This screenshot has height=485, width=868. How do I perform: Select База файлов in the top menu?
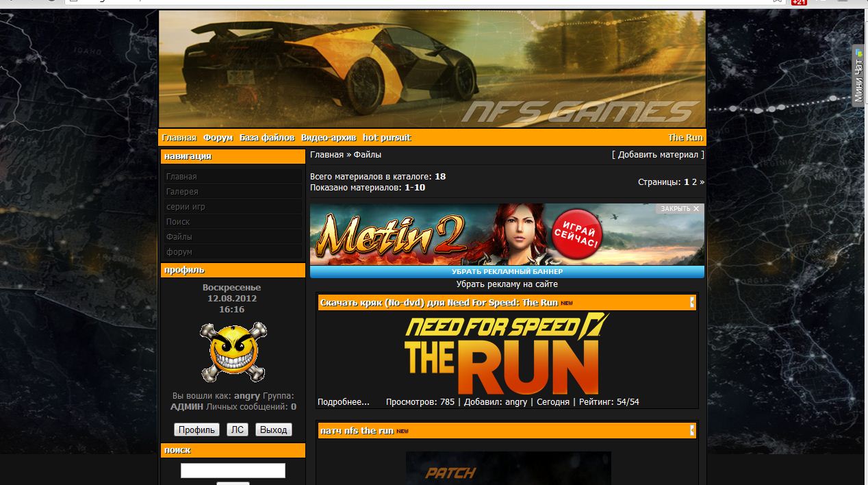(x=267, y=138)
